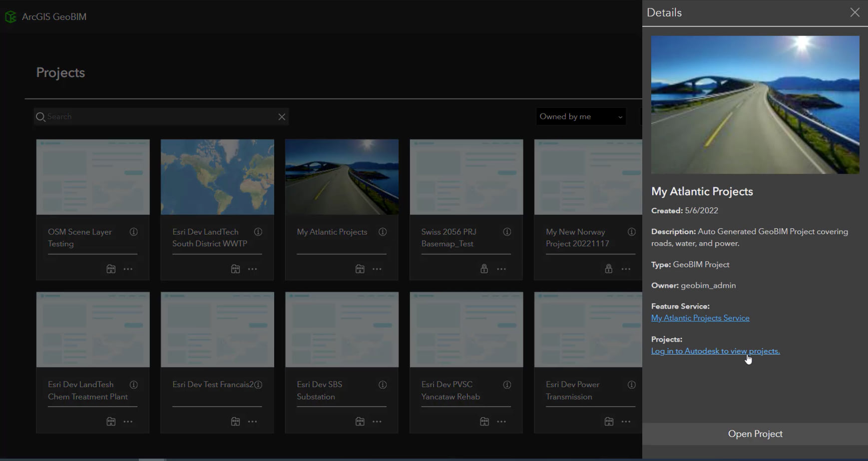Show info for My Atlantic Projects card
The width and height of the screenshot is (868, 461).
383,232
